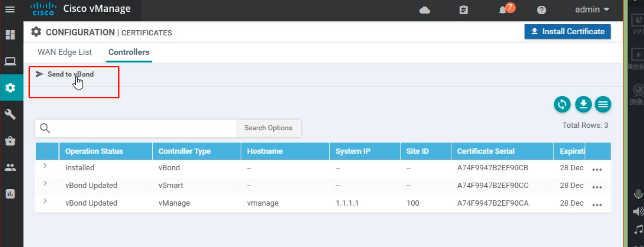644x247 pixels.
Task: Open more actions for vManage row
Action: pyautogui.click(x=597, y=205)
